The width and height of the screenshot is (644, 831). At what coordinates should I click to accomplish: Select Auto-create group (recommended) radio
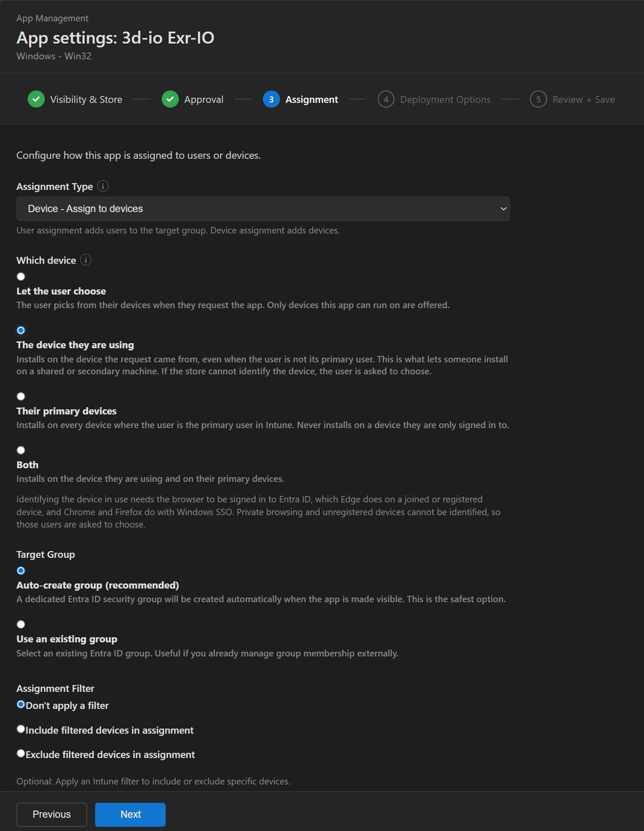tap(21, 571)
